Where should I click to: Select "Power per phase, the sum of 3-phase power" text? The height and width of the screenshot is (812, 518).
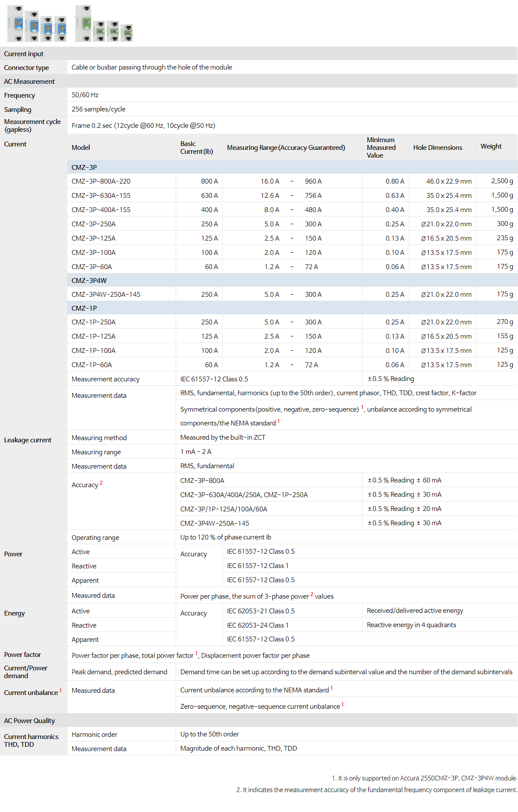pyautogui.click(x=245, y=596)
